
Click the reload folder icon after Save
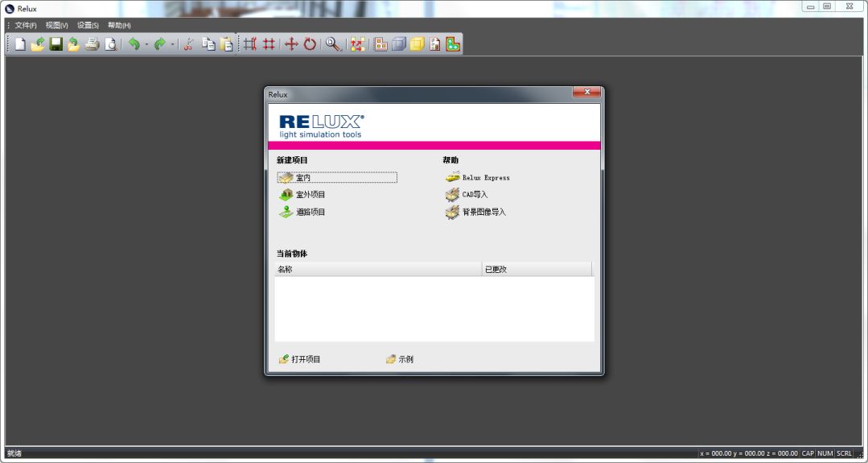click(74, 44)
